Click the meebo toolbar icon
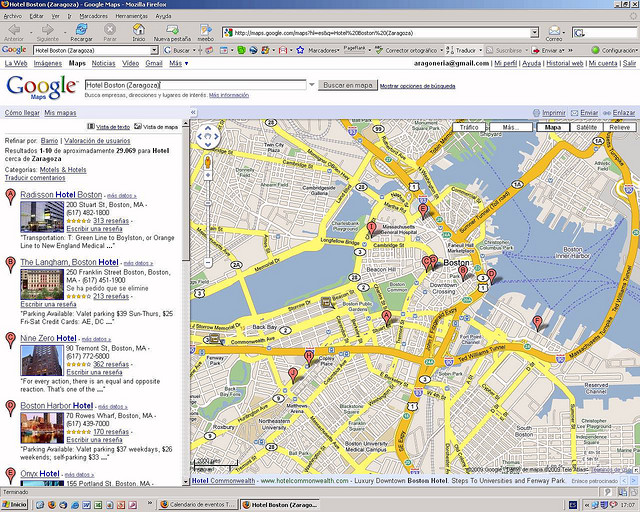 pos(206,29)
